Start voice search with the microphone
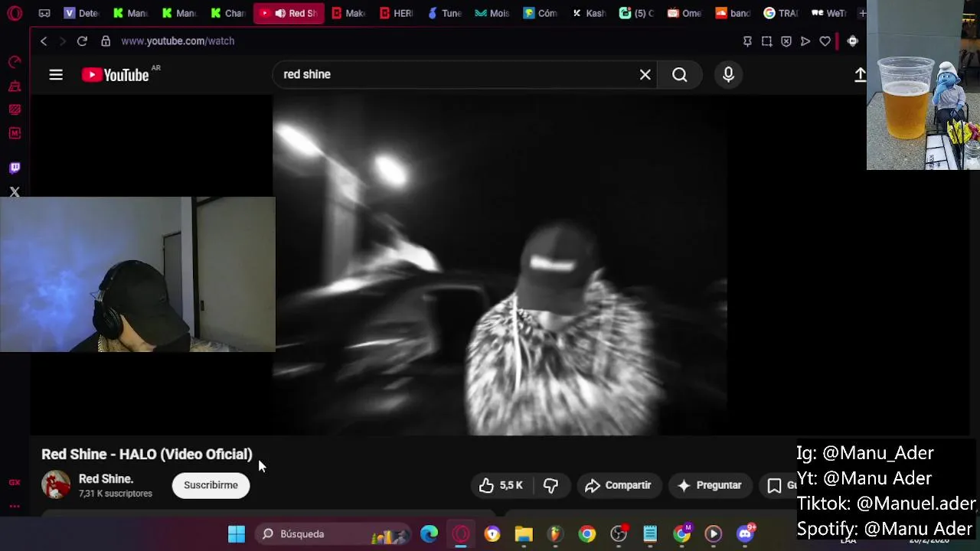980x551 pixels. tap(728, 74)
